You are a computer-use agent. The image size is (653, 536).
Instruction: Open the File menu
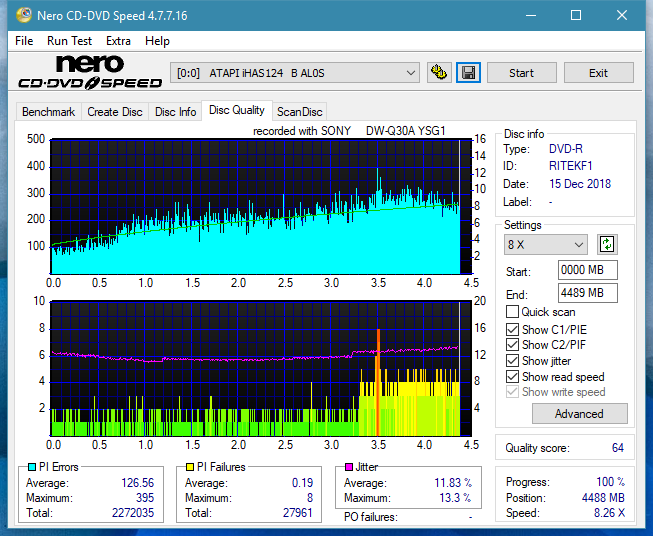[24, 41]
